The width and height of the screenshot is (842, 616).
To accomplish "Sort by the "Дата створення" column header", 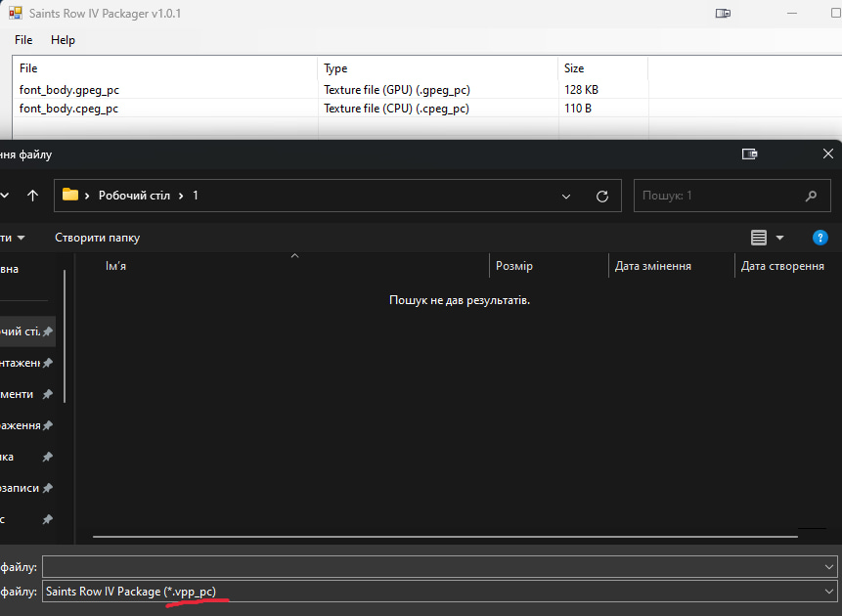I will (x=782, y=266).
